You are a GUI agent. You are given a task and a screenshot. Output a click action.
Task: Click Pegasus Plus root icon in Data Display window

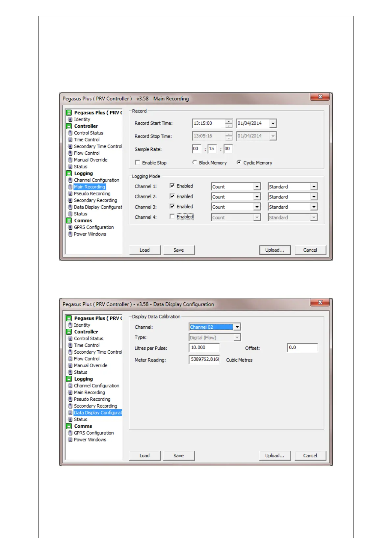pos(69,318)
